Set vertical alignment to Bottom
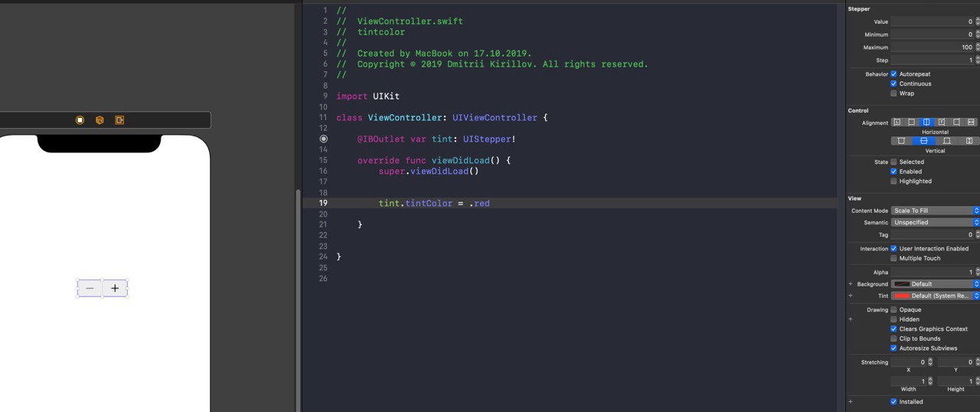This screenshot has width=980, height=412. tap(947, 141)
